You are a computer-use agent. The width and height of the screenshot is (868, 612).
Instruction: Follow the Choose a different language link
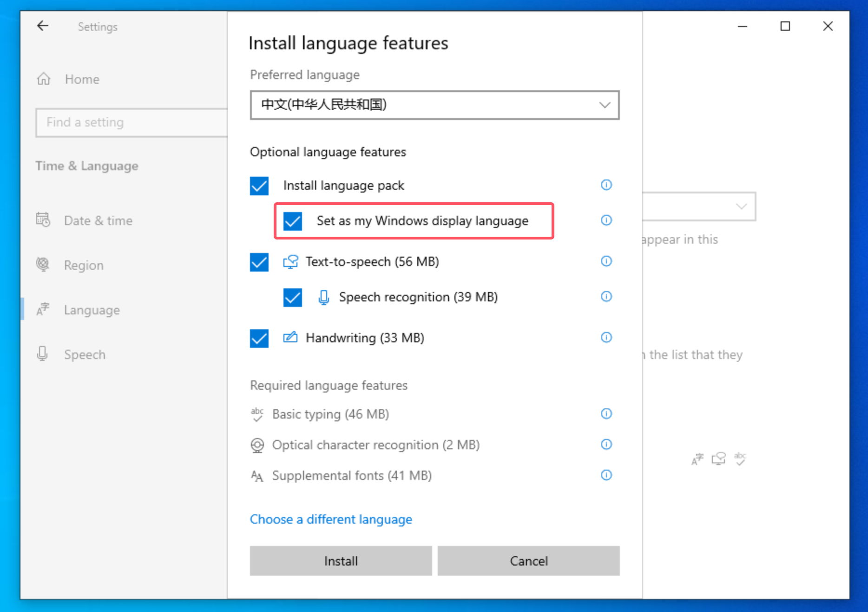click(331, 519)
